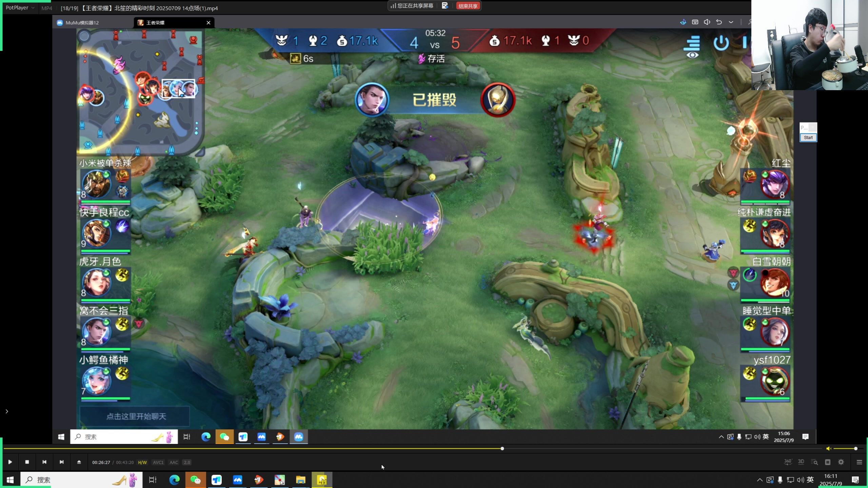Open the Windows Start menu
868x488 pixels.
[x=10, y=480]
